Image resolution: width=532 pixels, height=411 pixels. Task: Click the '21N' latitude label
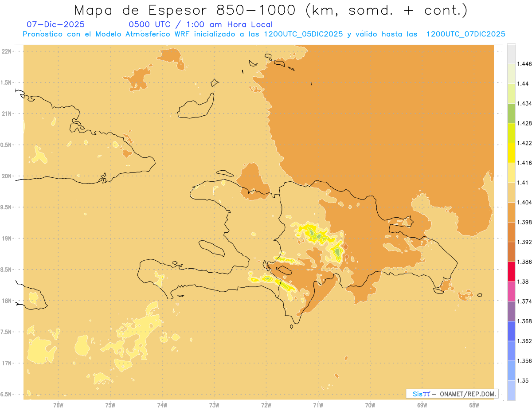[x=7, y=114]
